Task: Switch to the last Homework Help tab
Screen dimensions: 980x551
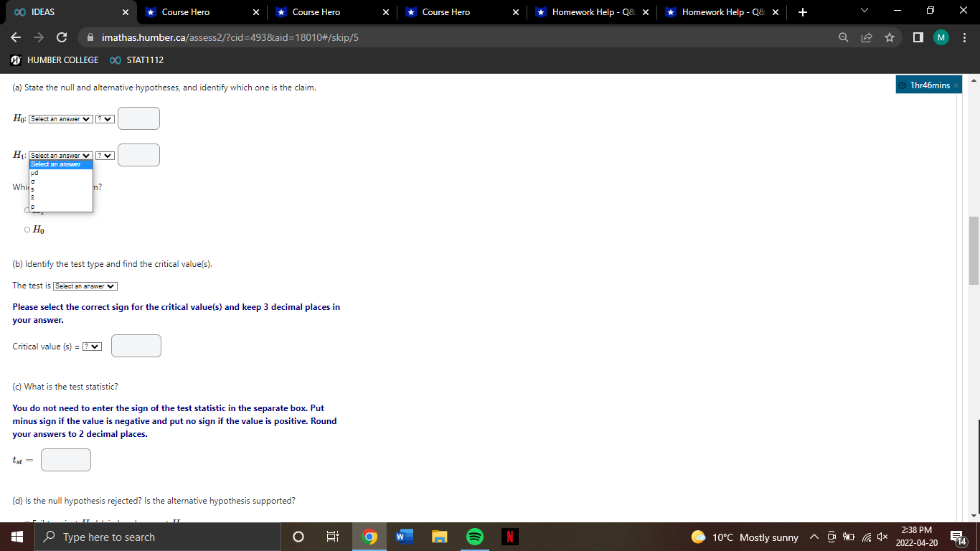Action: click(722, 12)
